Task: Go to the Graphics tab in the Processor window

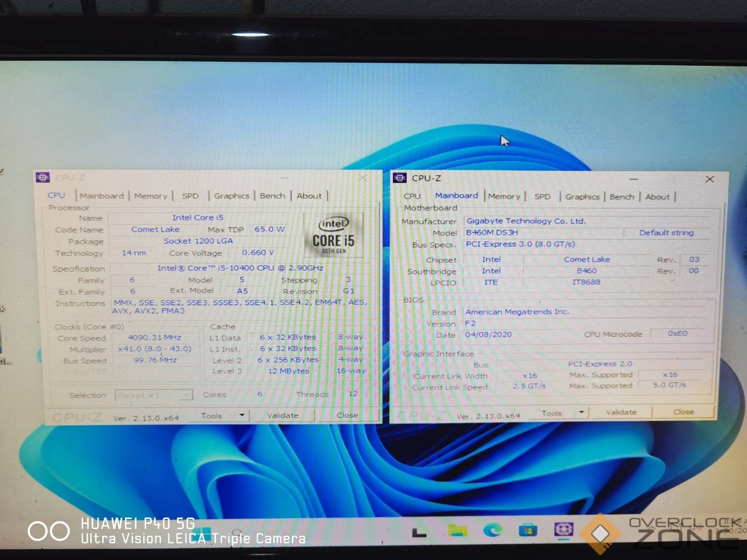Action: [232, 196]
